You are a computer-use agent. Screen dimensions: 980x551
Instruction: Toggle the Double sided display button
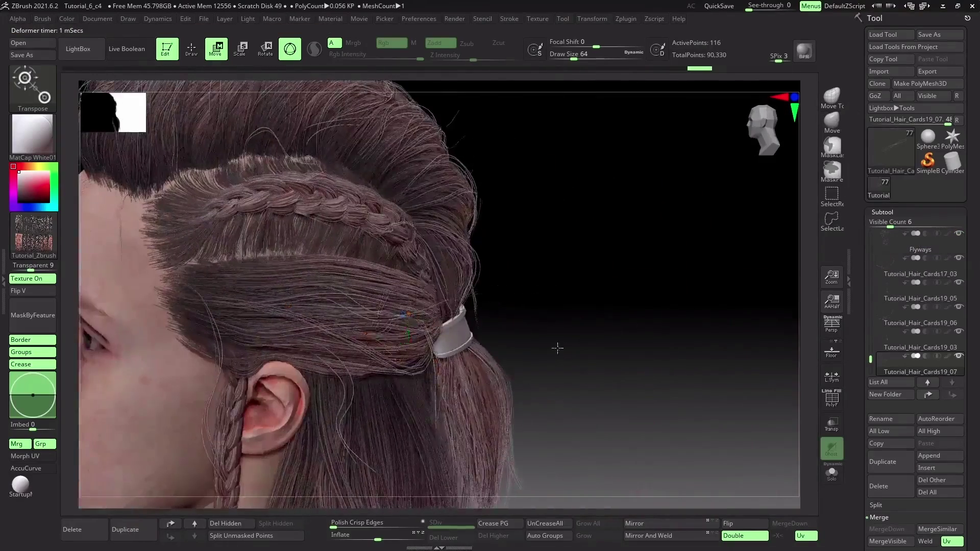pyautogui.click(x=745, y=536)
